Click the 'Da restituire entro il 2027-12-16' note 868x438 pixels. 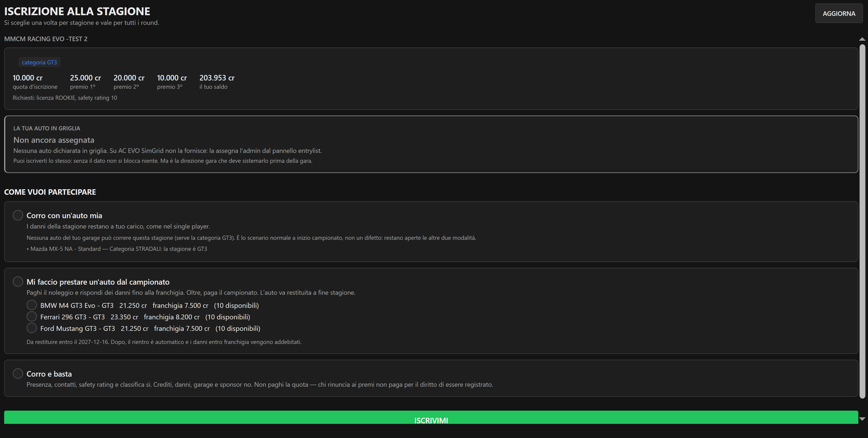[164, 342]
